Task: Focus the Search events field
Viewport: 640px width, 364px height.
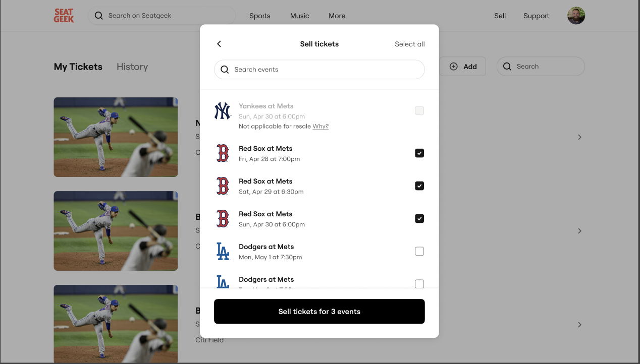Action: (319, 70)
